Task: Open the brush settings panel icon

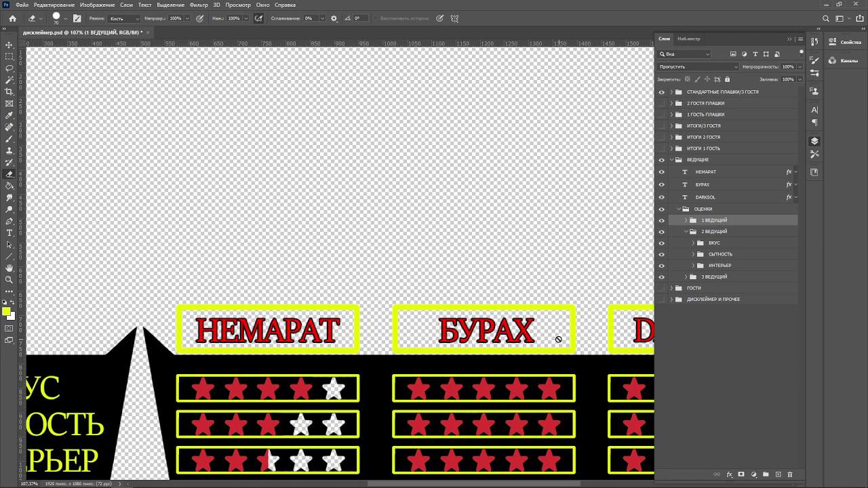Action: click(x=77, y=18)
